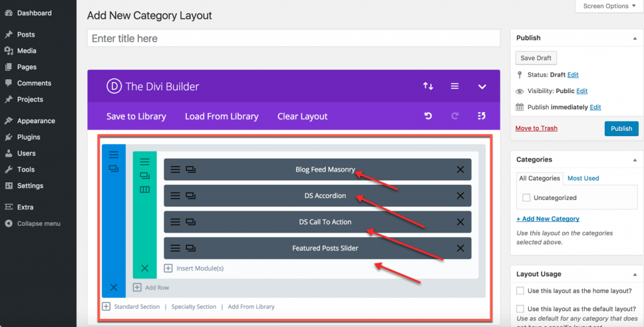Click the Enter title here field

click(294, 38)
